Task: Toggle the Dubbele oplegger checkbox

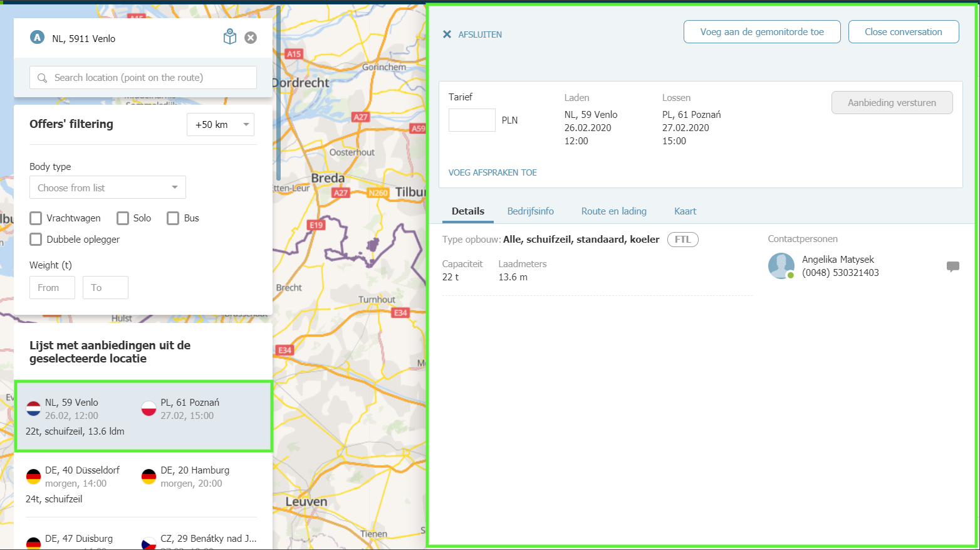Action: pyautogui.click(x=36, y=240)
